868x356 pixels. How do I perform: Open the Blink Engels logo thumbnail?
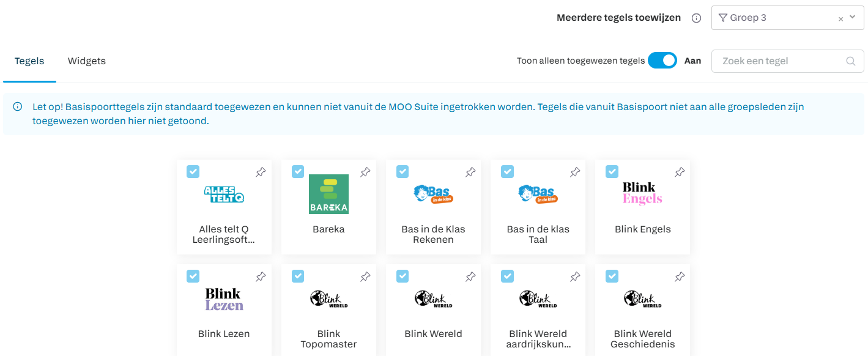642,193
